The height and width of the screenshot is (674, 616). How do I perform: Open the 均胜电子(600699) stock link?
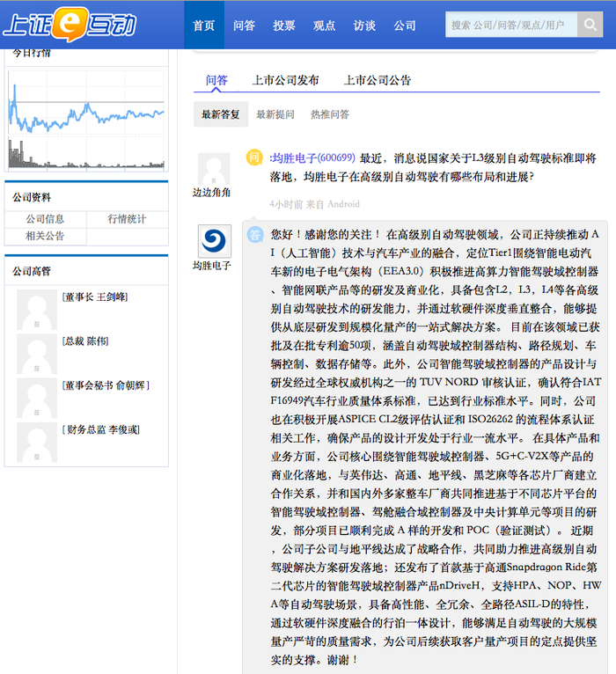[x=312, y=158]
